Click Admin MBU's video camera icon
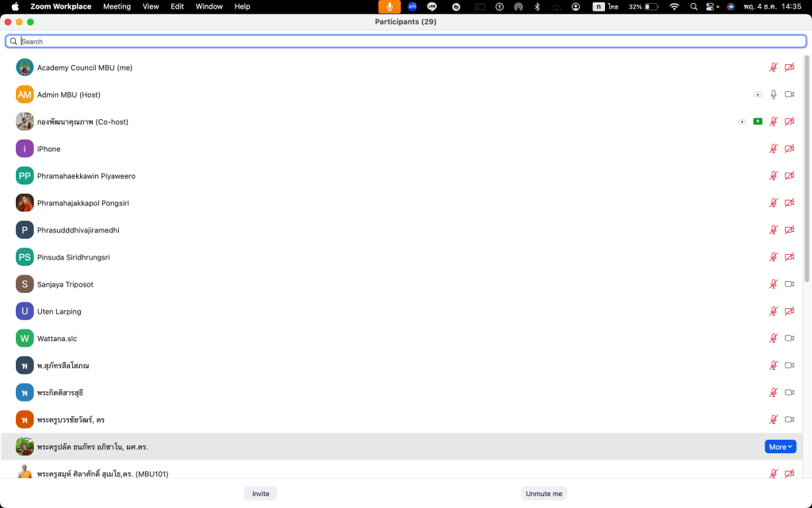Screen dimensions: 812x508 coord(789,94)
